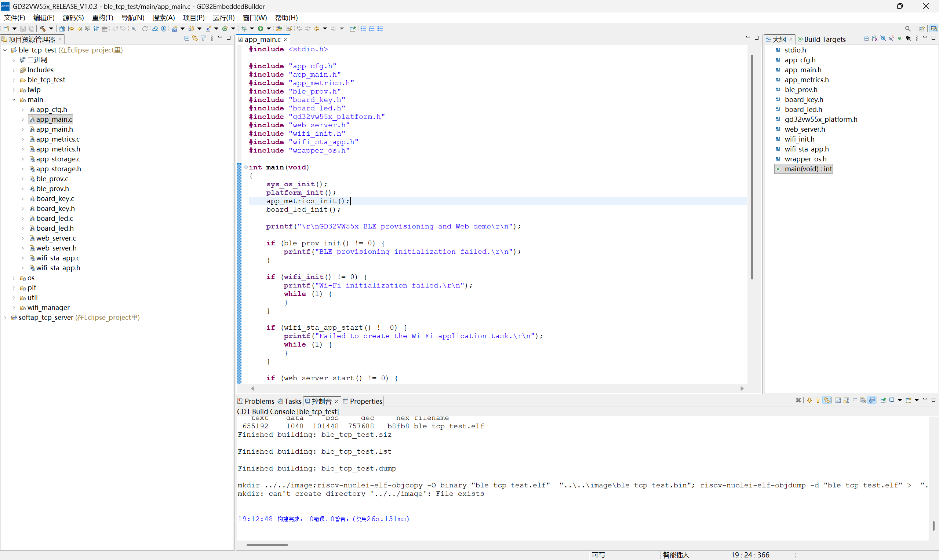Expand the lwip folder
Image resolution: width=939 pixels, height=560 pixels.
14,90
